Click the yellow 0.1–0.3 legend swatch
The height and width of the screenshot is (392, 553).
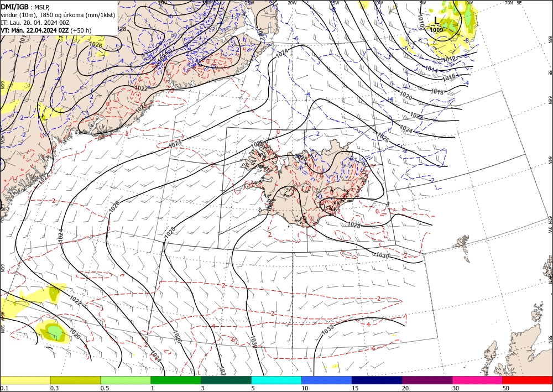coord(25,380)
